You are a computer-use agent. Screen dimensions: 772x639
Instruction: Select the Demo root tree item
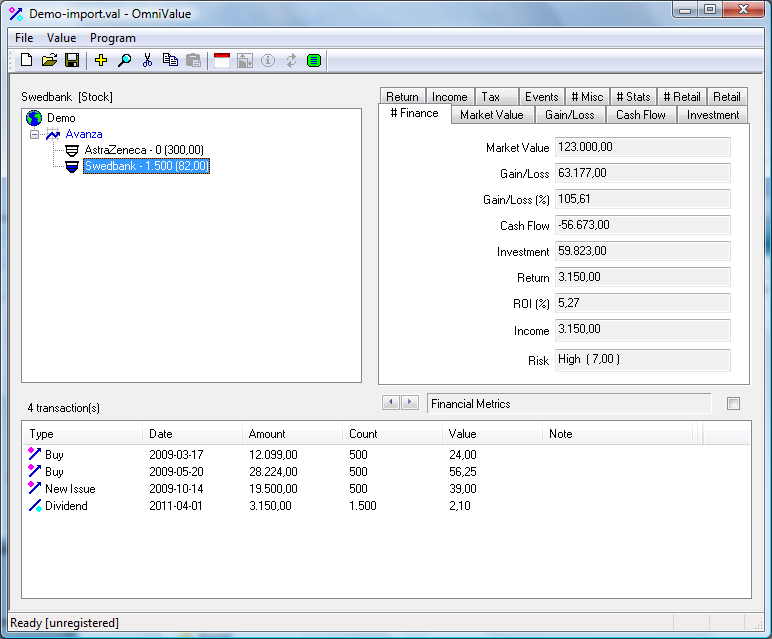[x=61, y=118]
